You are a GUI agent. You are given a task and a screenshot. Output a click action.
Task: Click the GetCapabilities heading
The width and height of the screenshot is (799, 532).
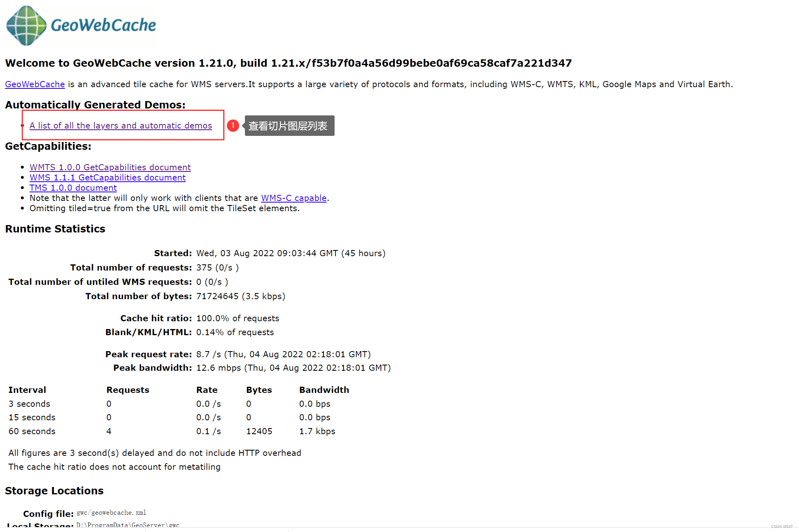point(48,146)
